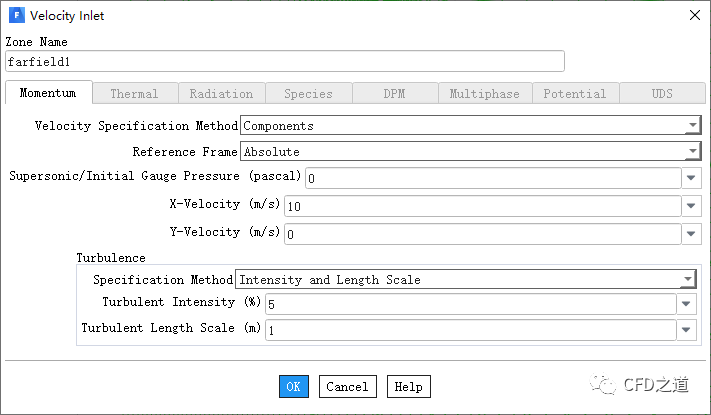Viewport: 711px width, 415px height.
Task: Open Y-Velocity parameter dropdown arrow
Action: (691, 234)
